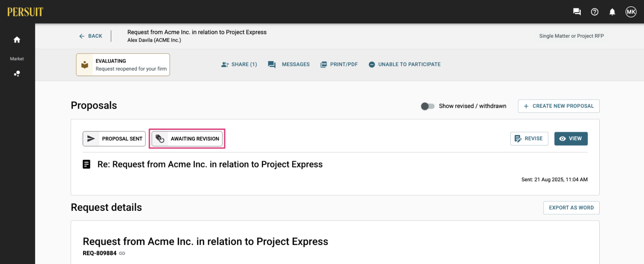Click 'Single Matter or Project RFP' label
Screen dimensions: 644x264
coord(572,36)
